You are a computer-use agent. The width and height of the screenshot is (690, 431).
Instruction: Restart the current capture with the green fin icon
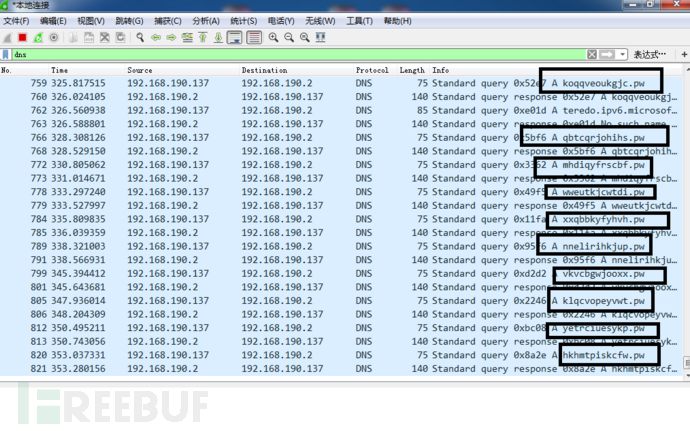pos(38,38)
